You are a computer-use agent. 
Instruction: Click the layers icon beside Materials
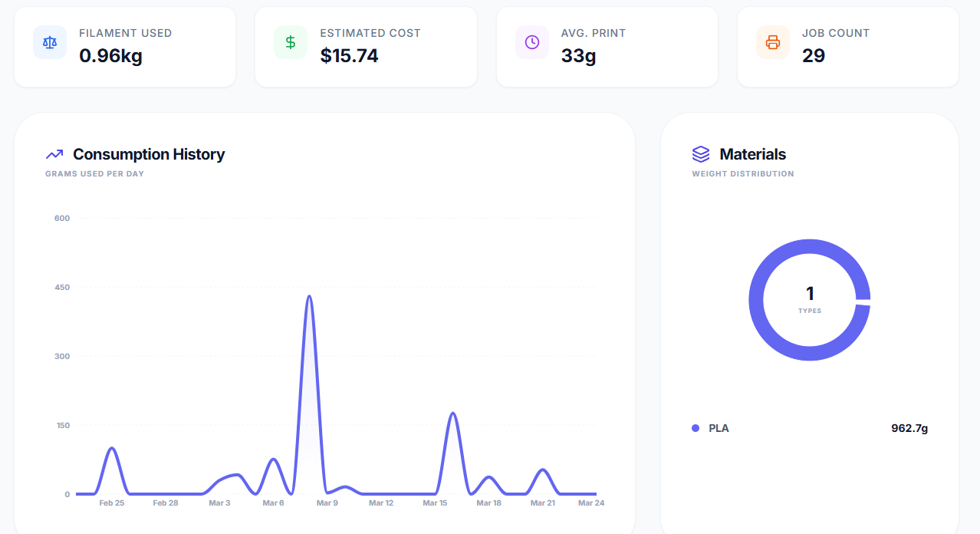[x=701, y=154]
